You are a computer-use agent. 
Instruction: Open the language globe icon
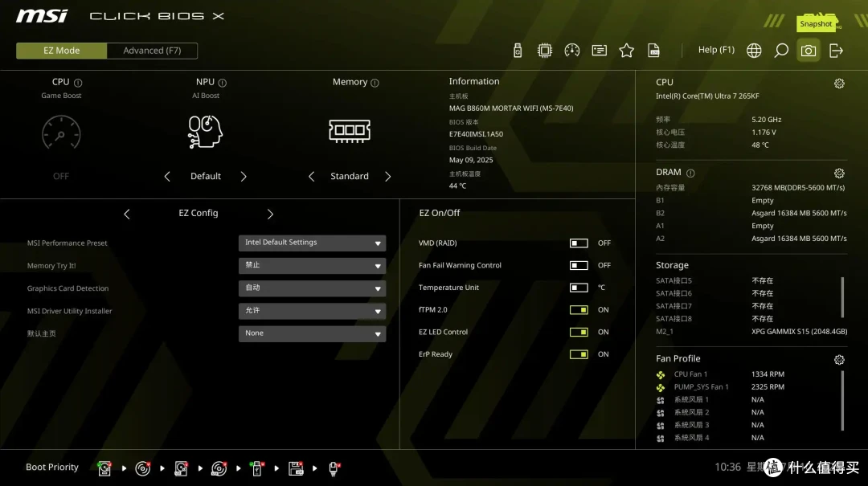tap(754, 51)
